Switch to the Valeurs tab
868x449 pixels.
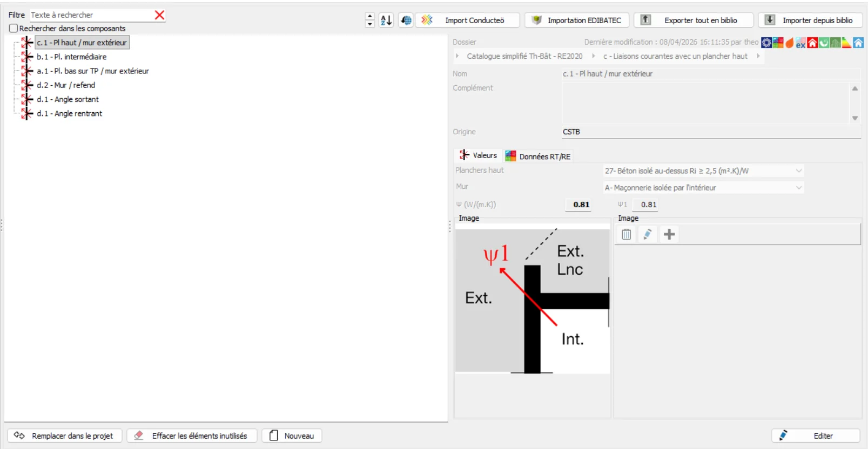tap(479, 155)
